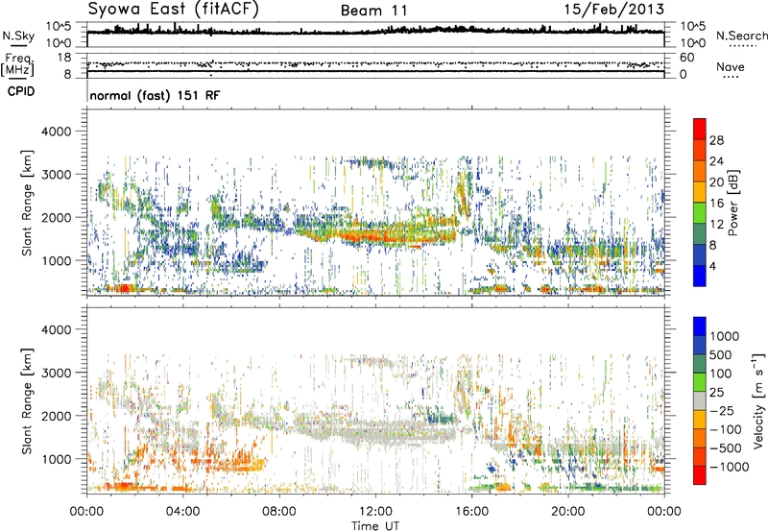Click the '-500' velocity colorbar label
768x532 pixels.
pyautogui.click(x=726, y=448)
